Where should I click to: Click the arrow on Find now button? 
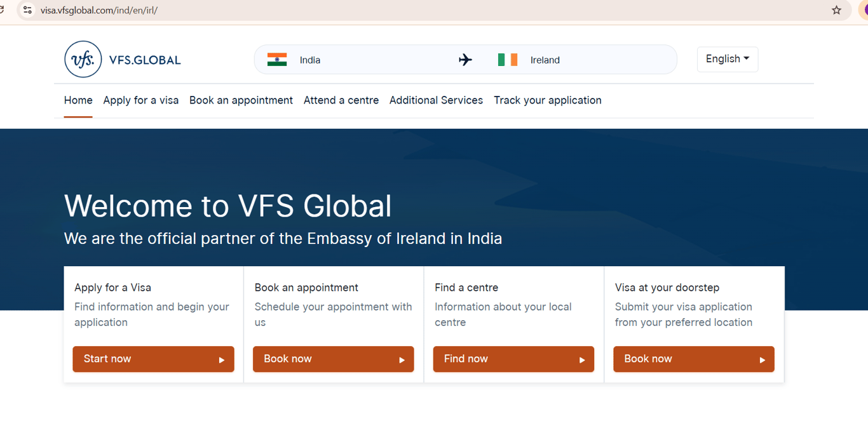pyautogui.click(x=582, y=360)
